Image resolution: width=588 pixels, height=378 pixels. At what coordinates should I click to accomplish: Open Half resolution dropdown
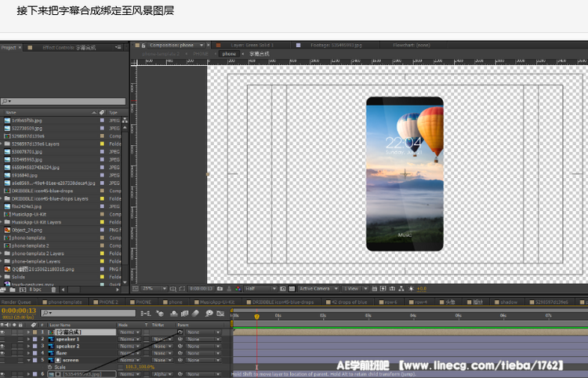(260, 289)
